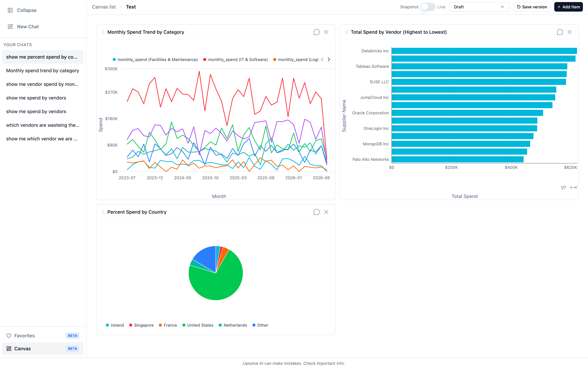
Task: Go to previous legend page in line chart
Action: coord(322,59)
